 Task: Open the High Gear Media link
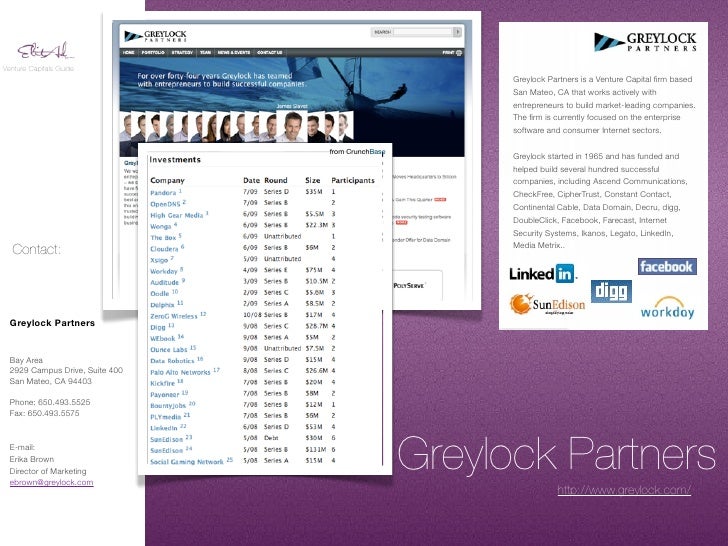(x=176, y=215)
